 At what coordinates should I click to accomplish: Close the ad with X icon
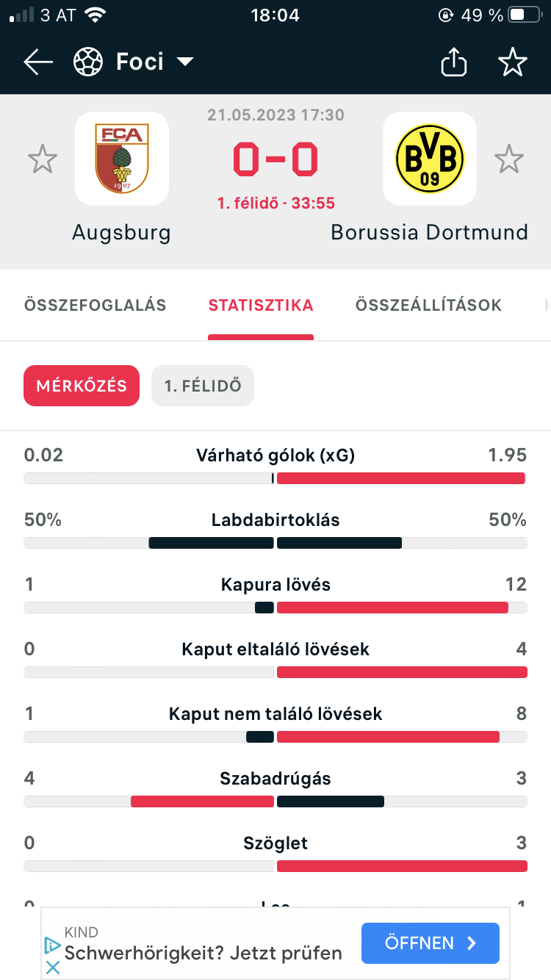[52, 968]
